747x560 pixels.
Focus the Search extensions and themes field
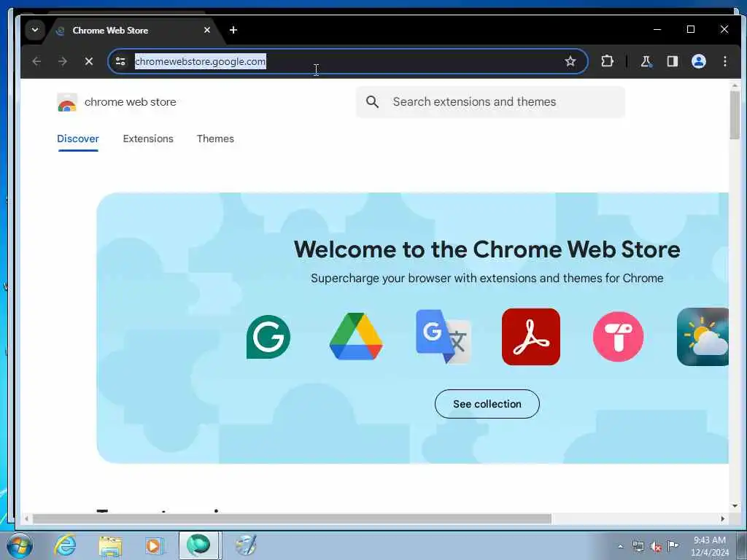click(x=490, y=102)
